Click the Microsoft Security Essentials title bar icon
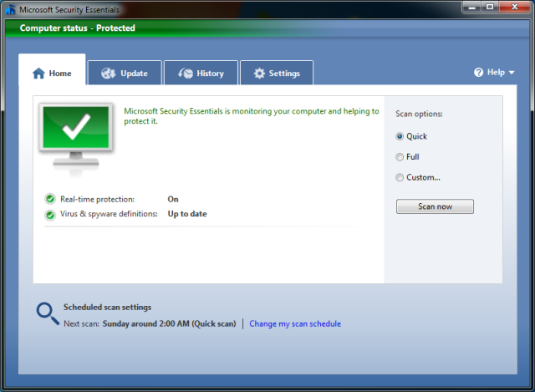 (x=10, y=9)
